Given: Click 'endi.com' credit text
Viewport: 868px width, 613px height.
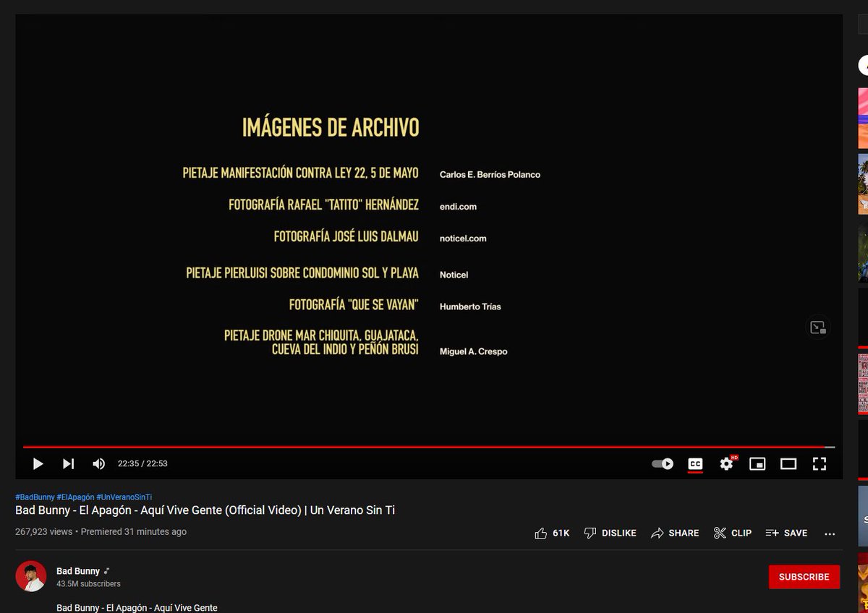Looking at the screenshot, I should (x=458, y=207).
